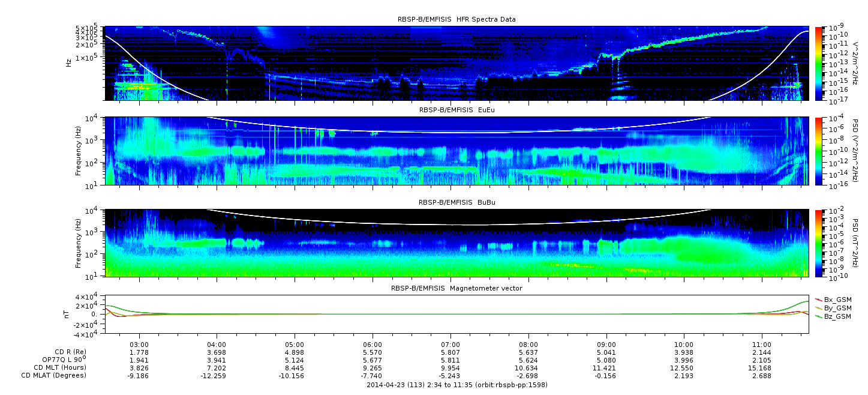The width and height of the screenshot is (868, 395).
Task: Select the By_GSM legend entry
Action: (837, 308)
